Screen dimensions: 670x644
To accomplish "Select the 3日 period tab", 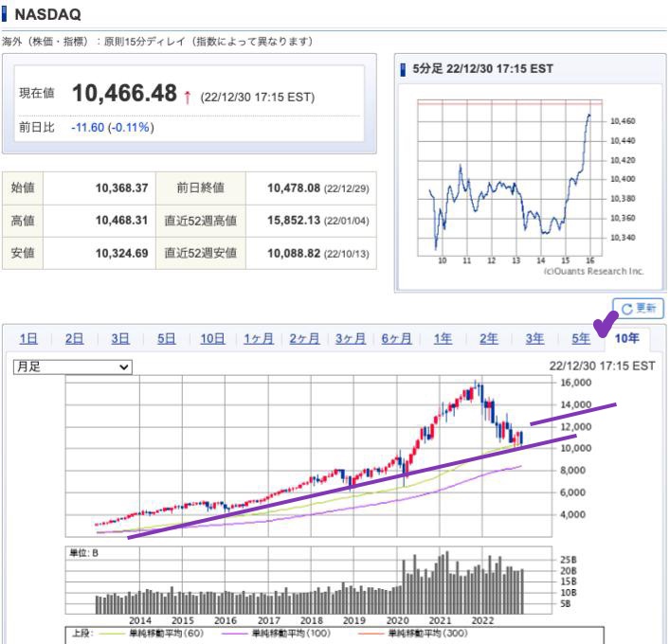I will 120,339.
